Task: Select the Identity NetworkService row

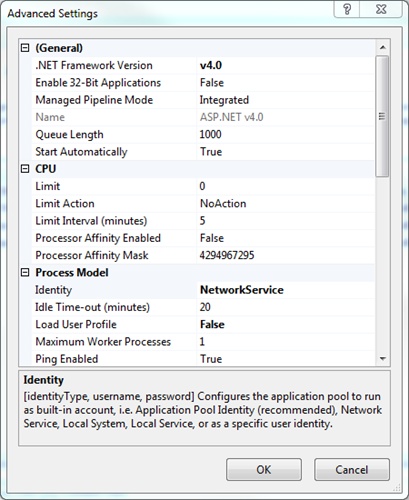Action: coord(203,290)
